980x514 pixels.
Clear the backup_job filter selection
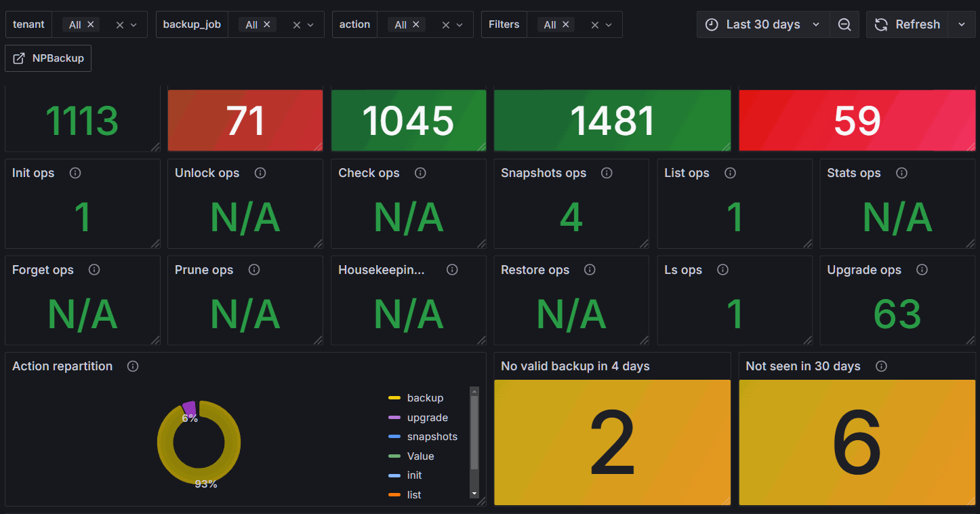tap(296, 24)
